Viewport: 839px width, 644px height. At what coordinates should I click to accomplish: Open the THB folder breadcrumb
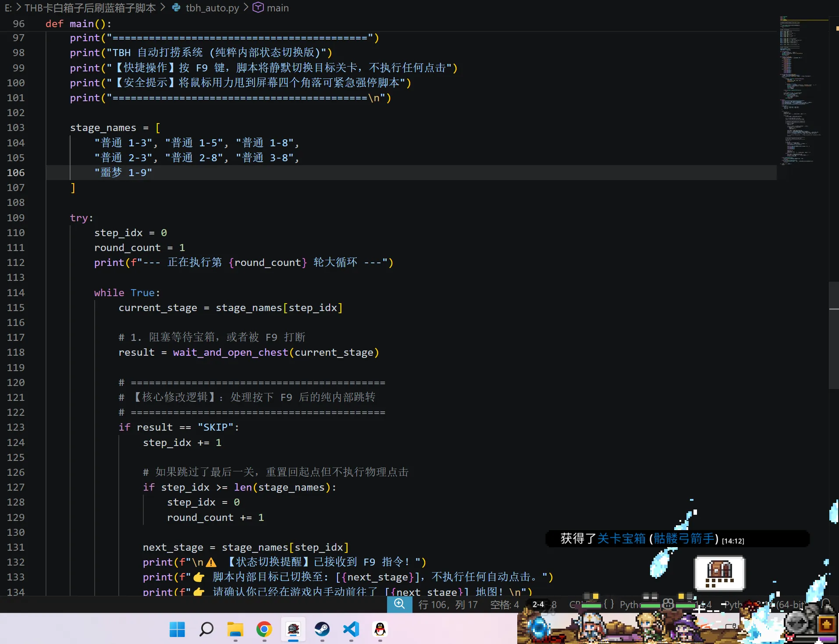point(90,8)
